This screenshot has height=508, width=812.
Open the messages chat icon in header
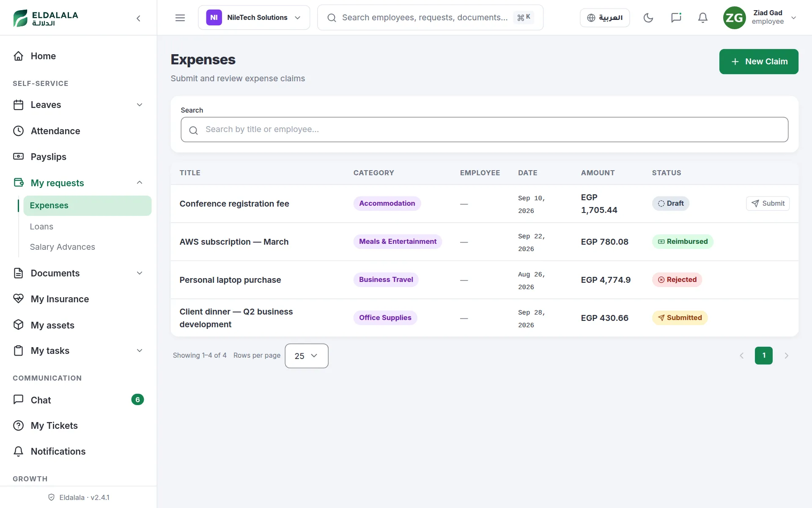(x=676, y=18)
